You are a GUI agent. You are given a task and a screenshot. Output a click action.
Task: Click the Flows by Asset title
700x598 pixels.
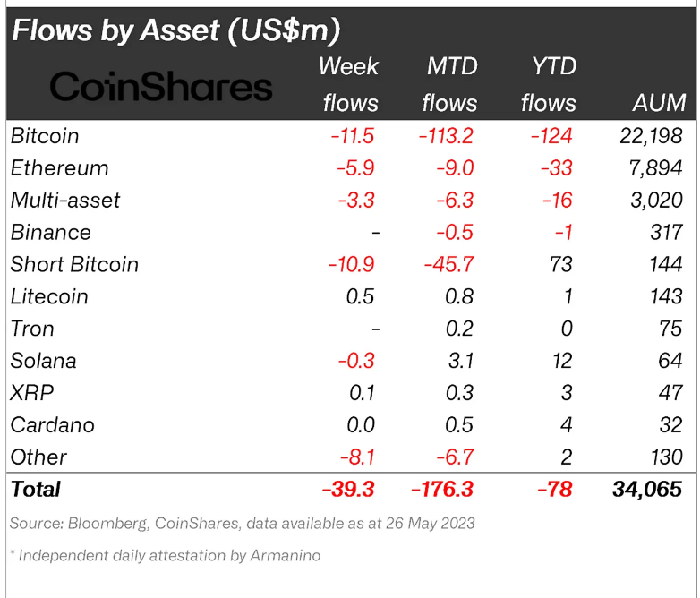[x=175, y=30]
